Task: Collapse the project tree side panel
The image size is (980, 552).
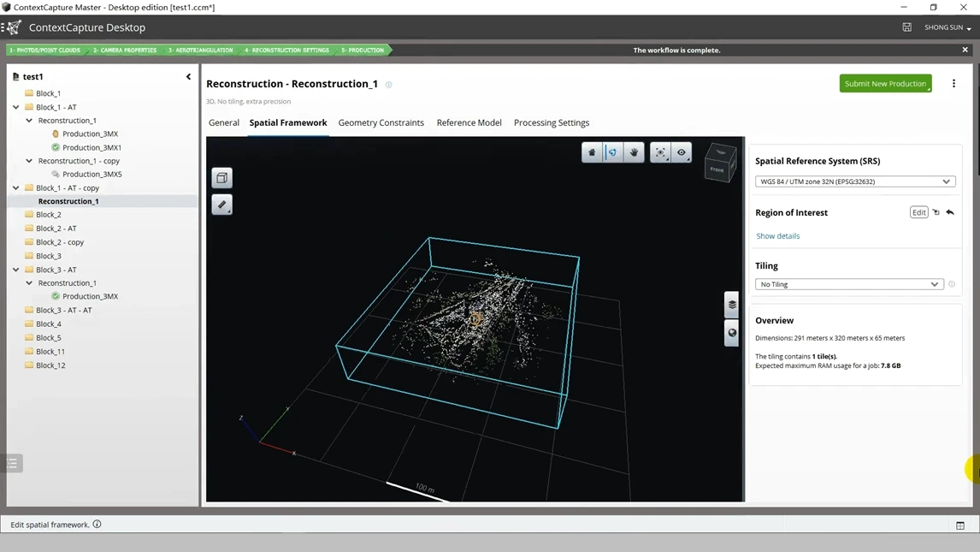Action: 188,77
